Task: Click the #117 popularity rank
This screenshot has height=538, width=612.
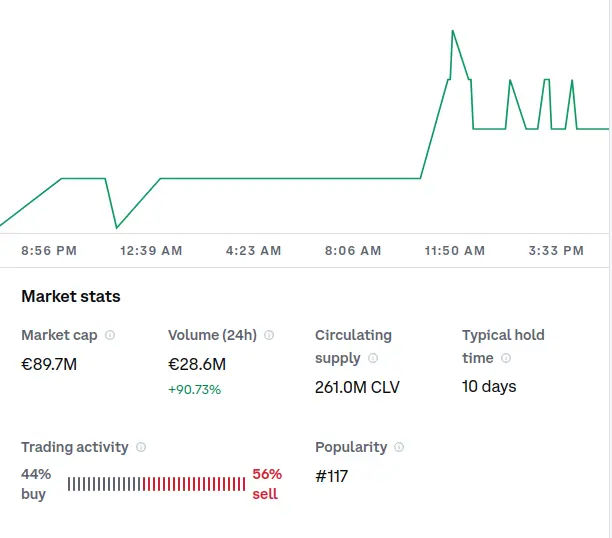Action: (331, 476)
